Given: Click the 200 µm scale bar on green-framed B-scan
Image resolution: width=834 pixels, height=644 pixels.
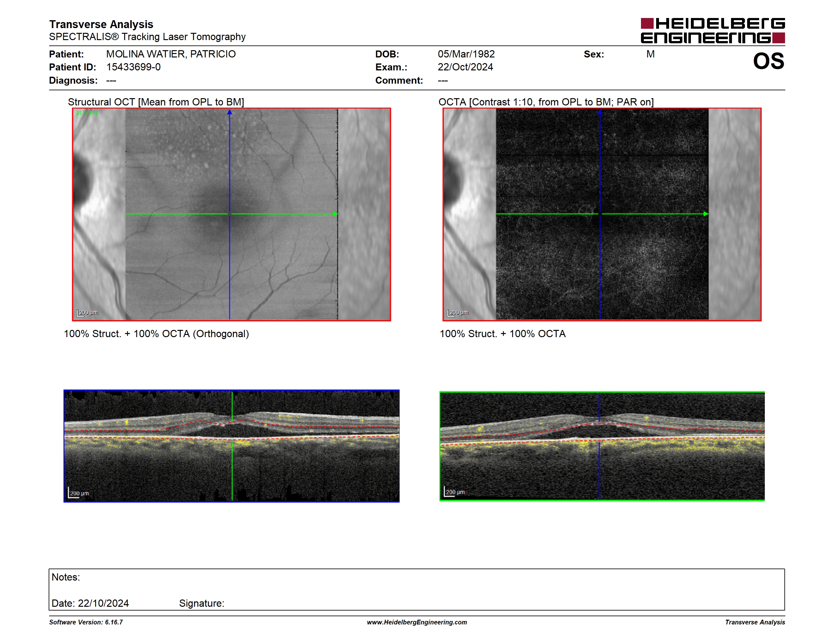Looking at the screenshot, I should coord(454,492).
